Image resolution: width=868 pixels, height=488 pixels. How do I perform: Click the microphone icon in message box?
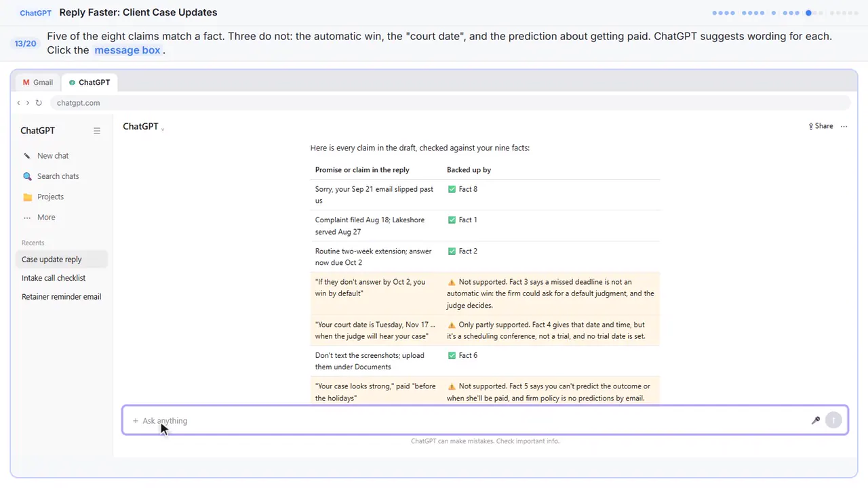click(816, 420)
